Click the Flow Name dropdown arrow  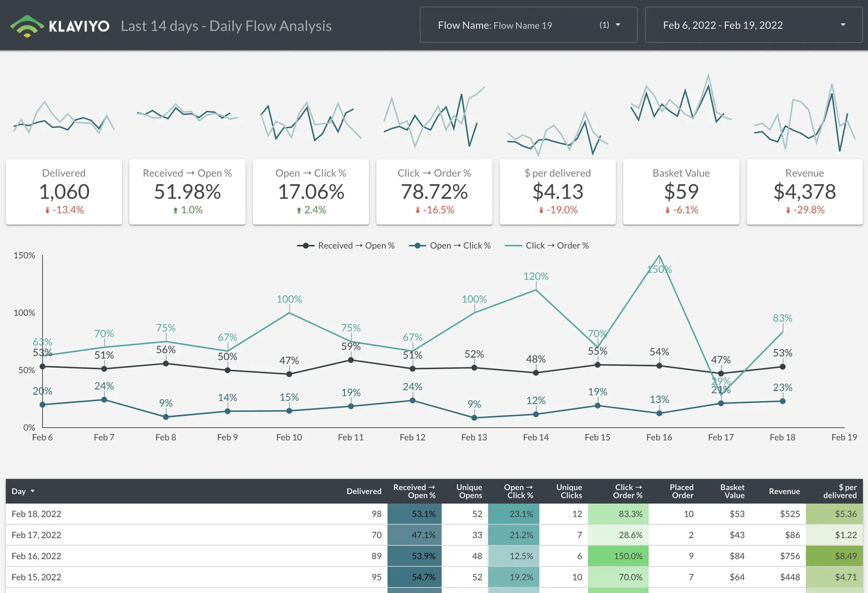pyautogui.click(x=618, y=25)
